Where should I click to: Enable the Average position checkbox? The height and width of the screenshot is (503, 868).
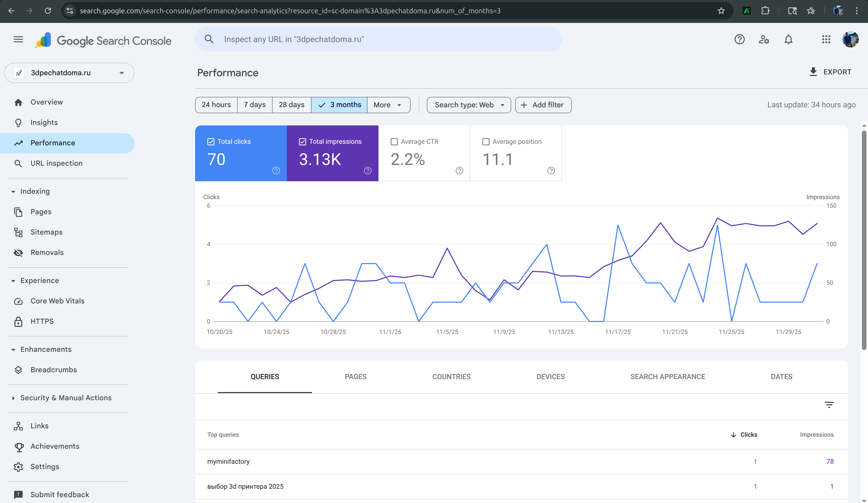pos(486,142)
